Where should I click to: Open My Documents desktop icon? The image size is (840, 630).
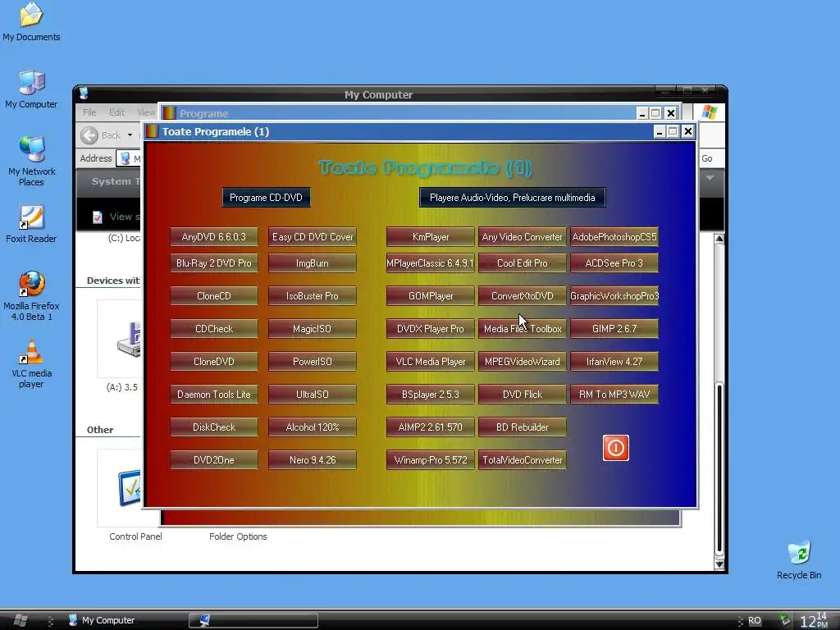tap(31, 22)
